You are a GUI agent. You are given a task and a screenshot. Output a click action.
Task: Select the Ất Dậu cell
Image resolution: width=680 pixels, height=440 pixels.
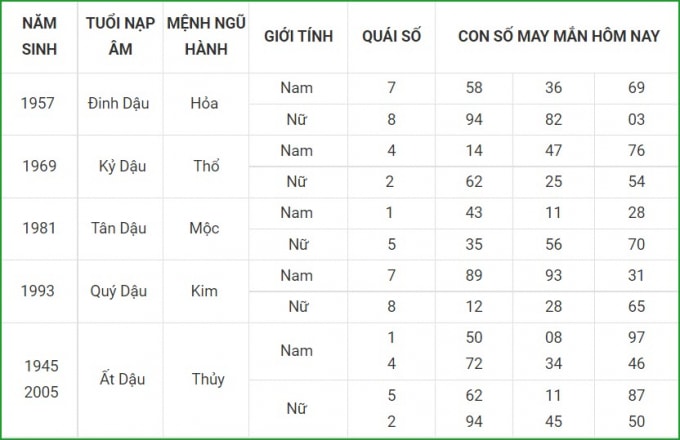(x=122, y=379)
